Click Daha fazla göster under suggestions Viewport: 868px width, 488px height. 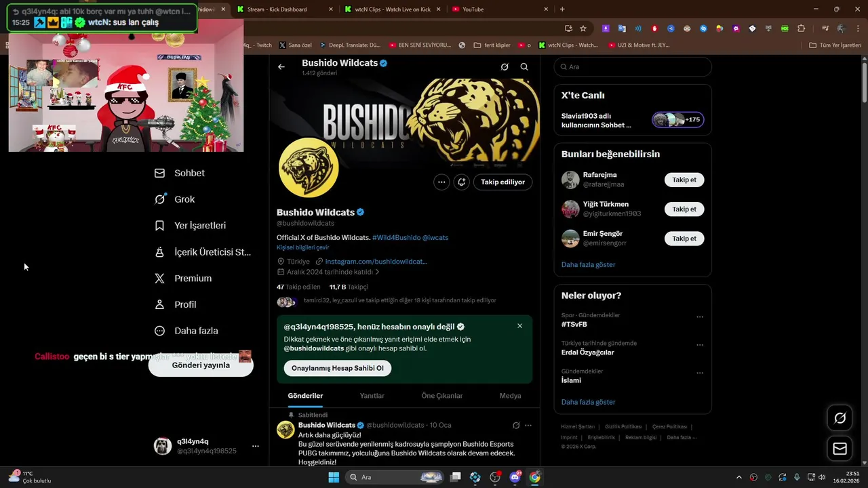click(588, 264)
